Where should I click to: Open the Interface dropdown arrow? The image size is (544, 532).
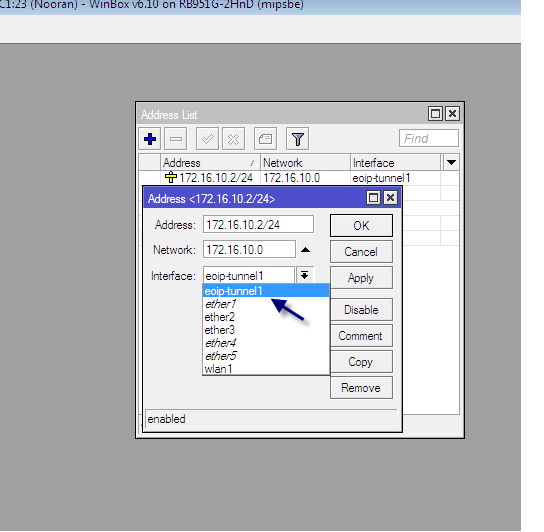point(305,276)
